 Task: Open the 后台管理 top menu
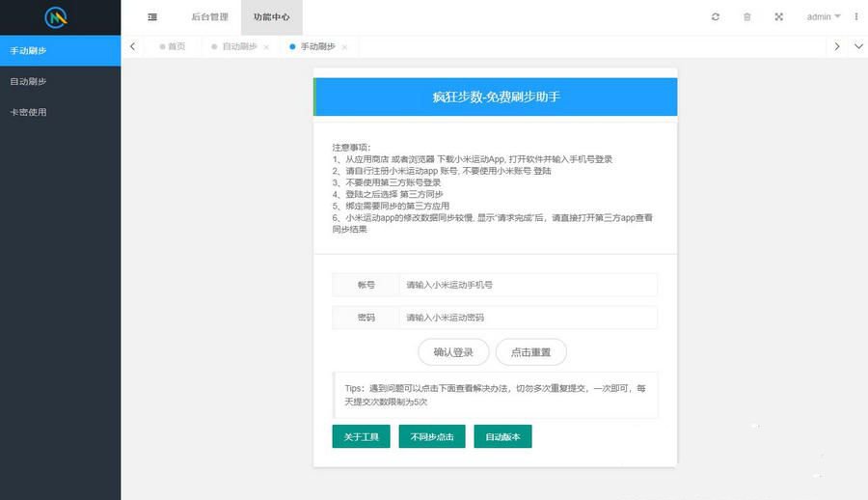tap(210, 17)
